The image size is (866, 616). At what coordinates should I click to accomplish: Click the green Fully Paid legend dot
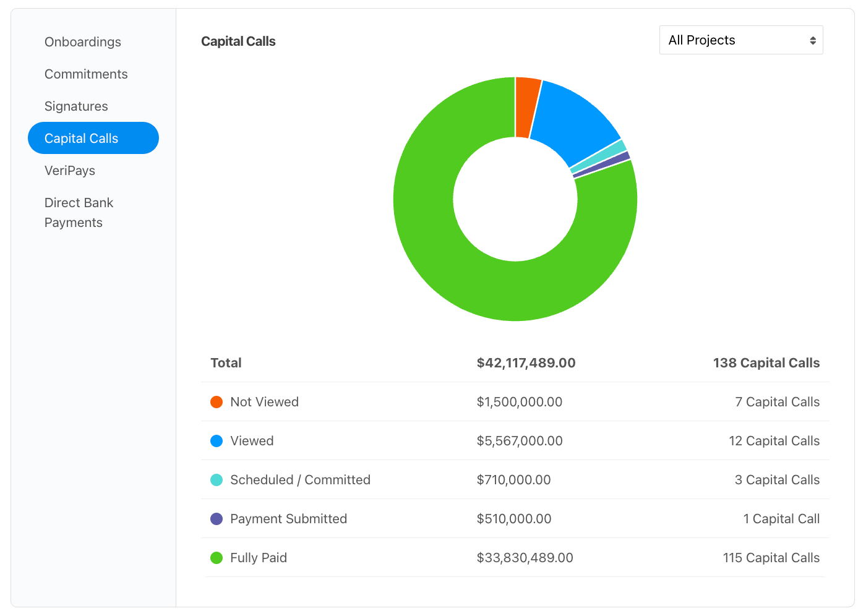click(216, 558)
